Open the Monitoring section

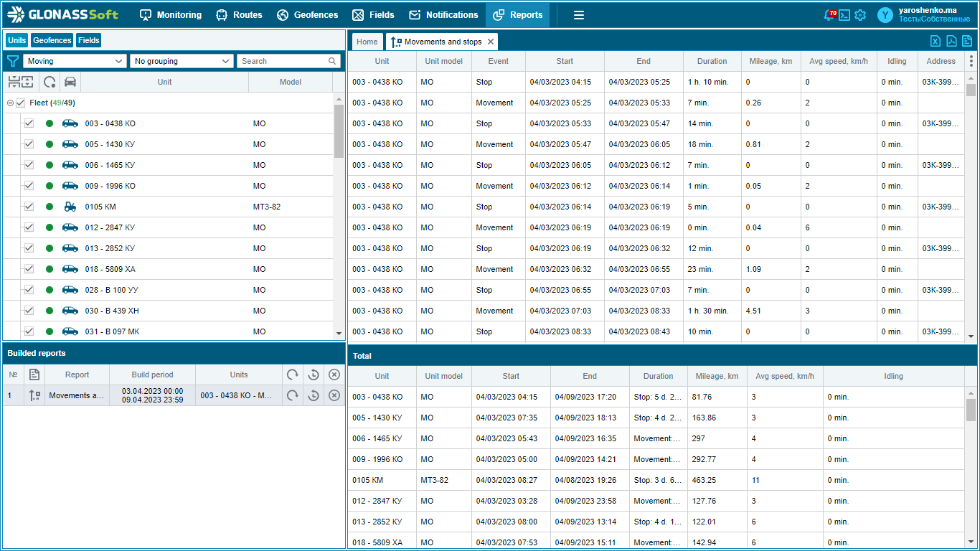click(170, 15)
